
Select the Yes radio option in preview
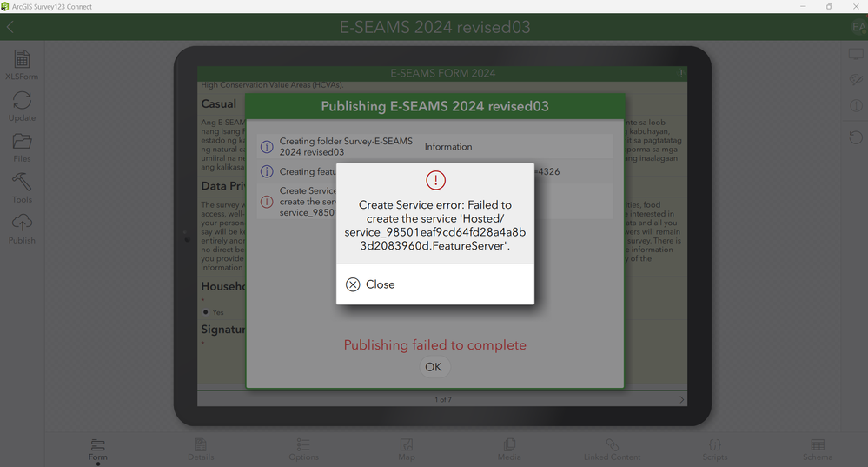coord(205,312)
